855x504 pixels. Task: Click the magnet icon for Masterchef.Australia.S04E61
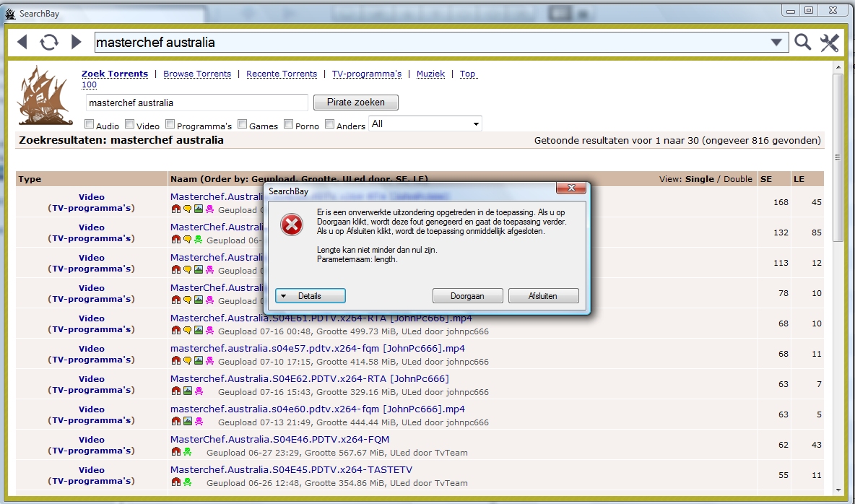(175, 331)
